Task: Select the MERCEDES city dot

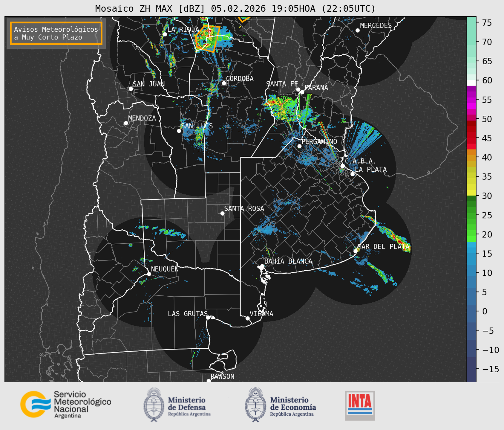Action: pyautogui.click(x=357, y=31)
